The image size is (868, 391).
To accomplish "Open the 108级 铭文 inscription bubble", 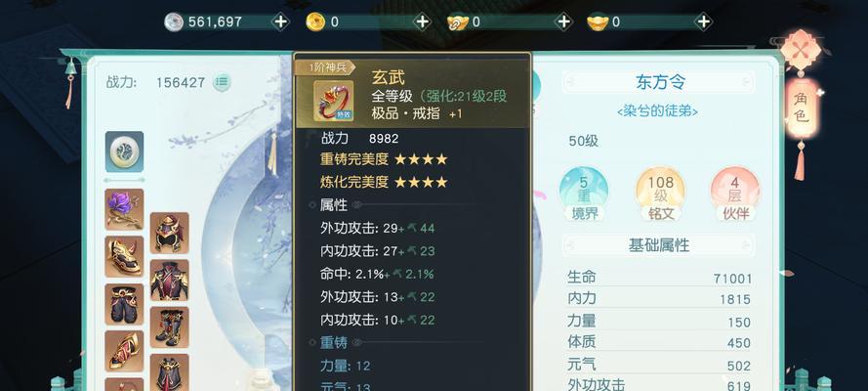I will (660, 194).
